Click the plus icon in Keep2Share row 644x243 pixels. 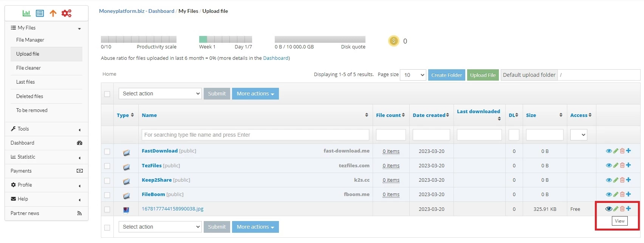(629, 180)
